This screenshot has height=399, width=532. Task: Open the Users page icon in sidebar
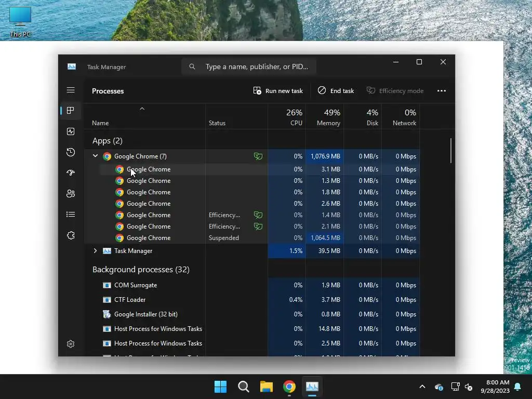pyautogui.click(x=71, y=194)
